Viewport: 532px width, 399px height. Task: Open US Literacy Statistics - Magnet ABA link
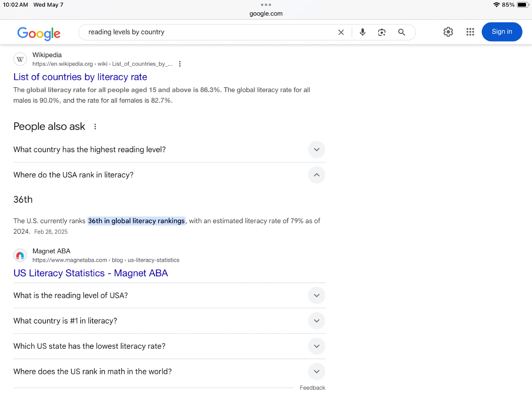pos(91,273)
